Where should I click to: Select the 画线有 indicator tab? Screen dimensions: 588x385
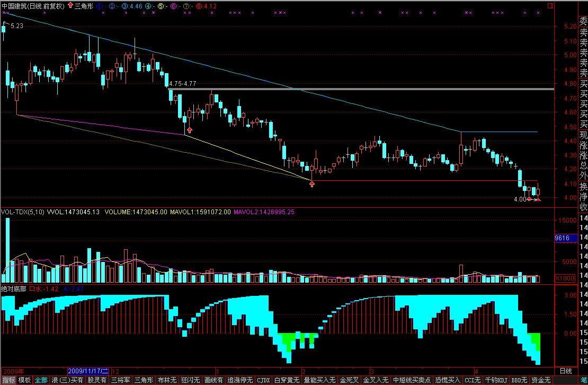coord(214,381)
